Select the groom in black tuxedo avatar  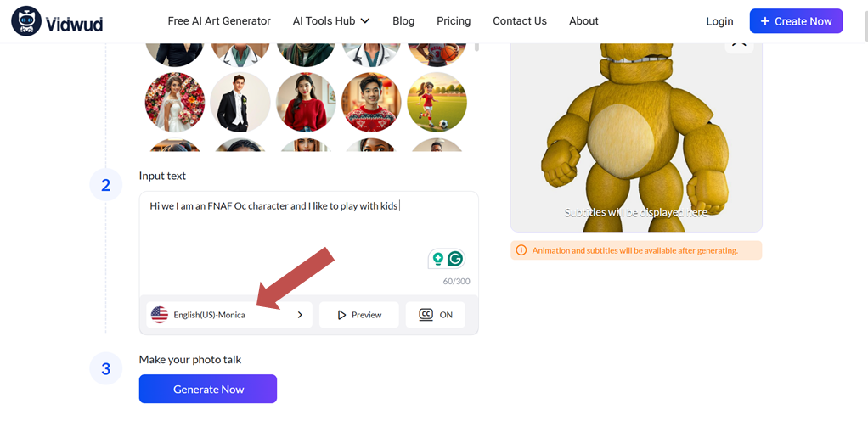(240, 103)
